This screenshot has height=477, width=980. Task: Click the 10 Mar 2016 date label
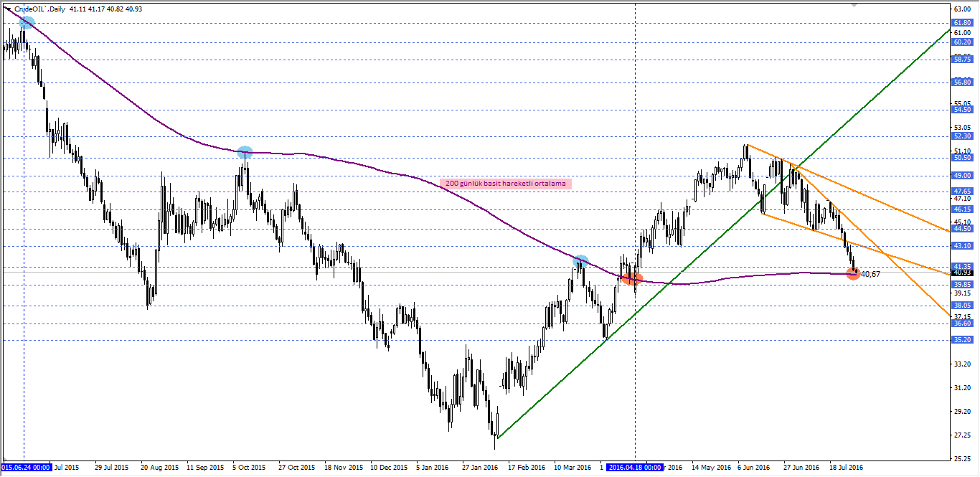pyautogui.click(x=573, y=467)
